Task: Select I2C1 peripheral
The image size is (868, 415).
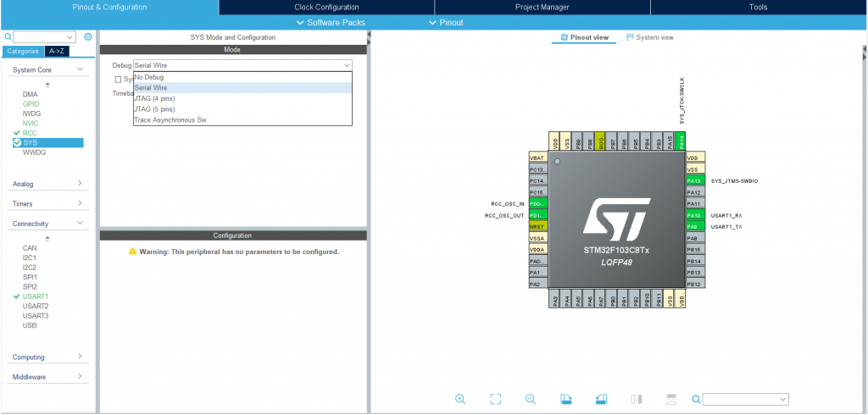Action: pos(30,257)
